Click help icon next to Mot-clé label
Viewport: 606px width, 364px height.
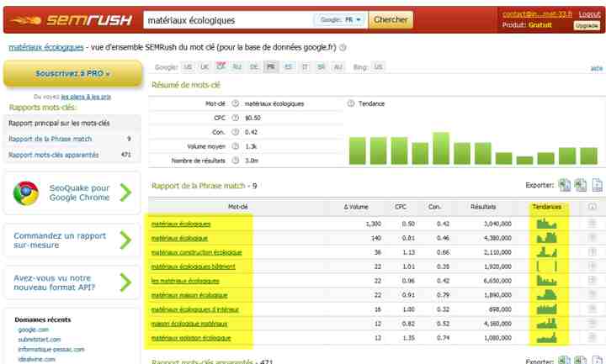click(235, 103)
